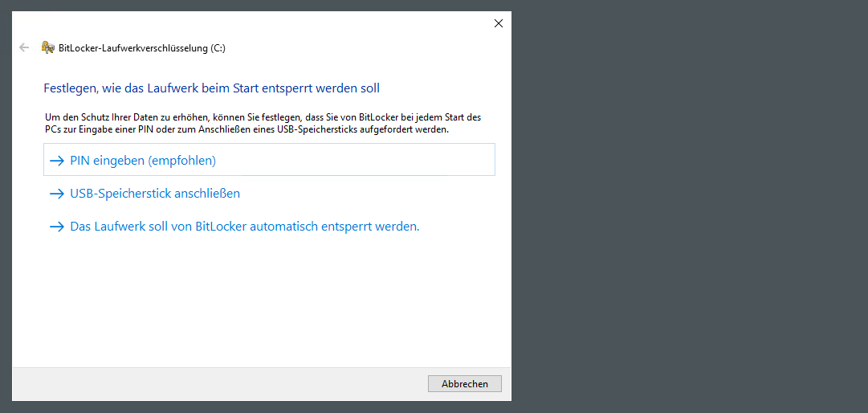Select USB-Speicherstick anschließen option
868x413 pixels.
point(145,194)
